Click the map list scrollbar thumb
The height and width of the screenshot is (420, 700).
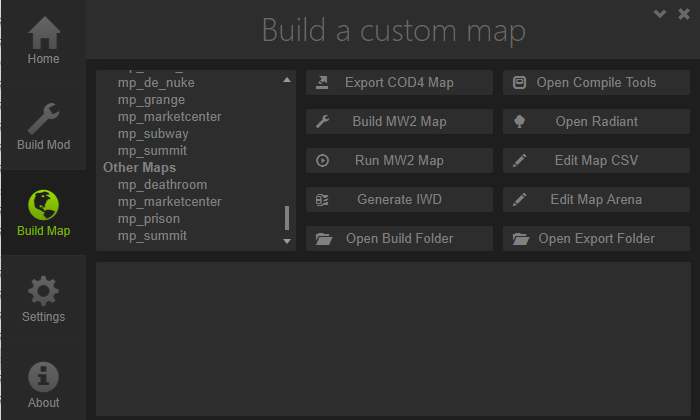287,218
